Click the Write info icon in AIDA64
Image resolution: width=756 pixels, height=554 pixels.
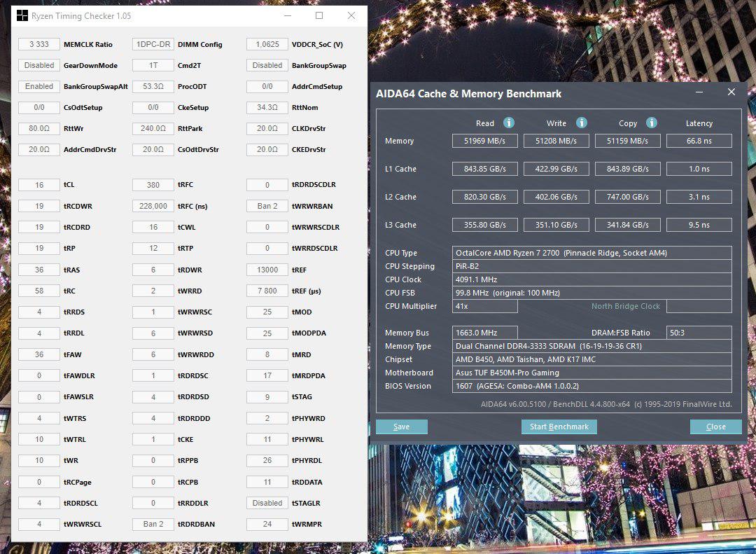582,123
